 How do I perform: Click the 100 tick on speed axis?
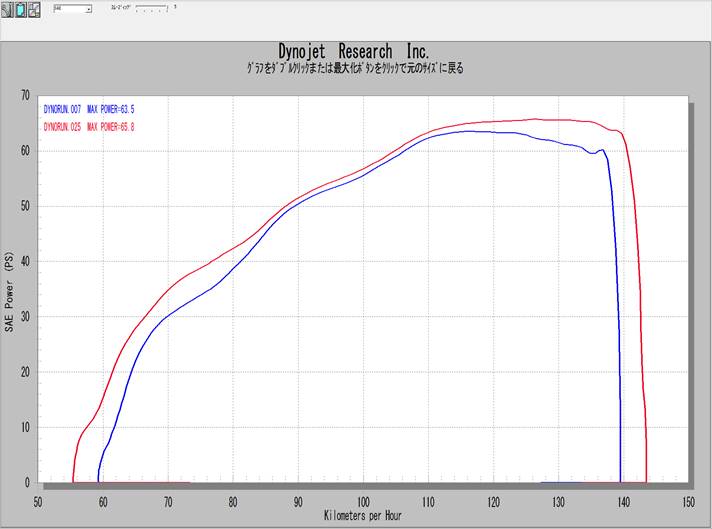click(x=363, y=502)
